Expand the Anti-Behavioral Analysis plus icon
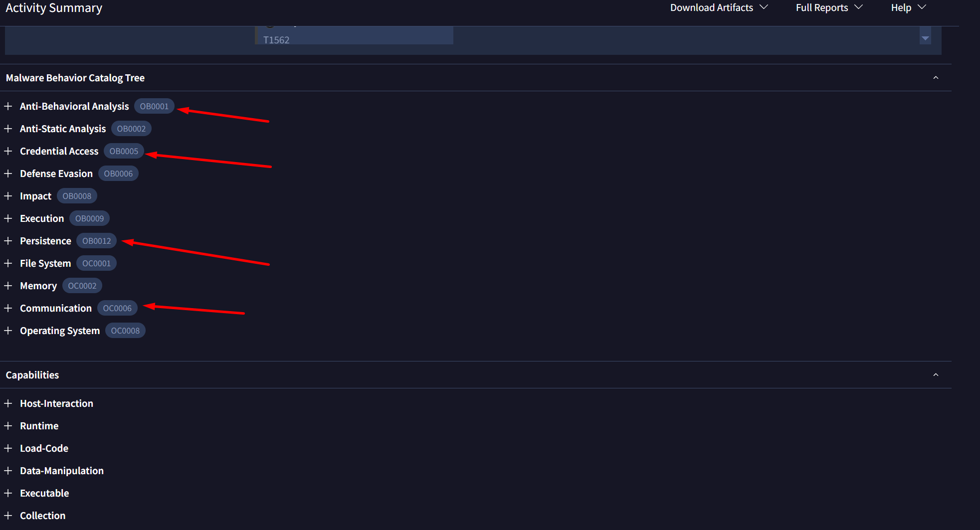 [8, 106]
